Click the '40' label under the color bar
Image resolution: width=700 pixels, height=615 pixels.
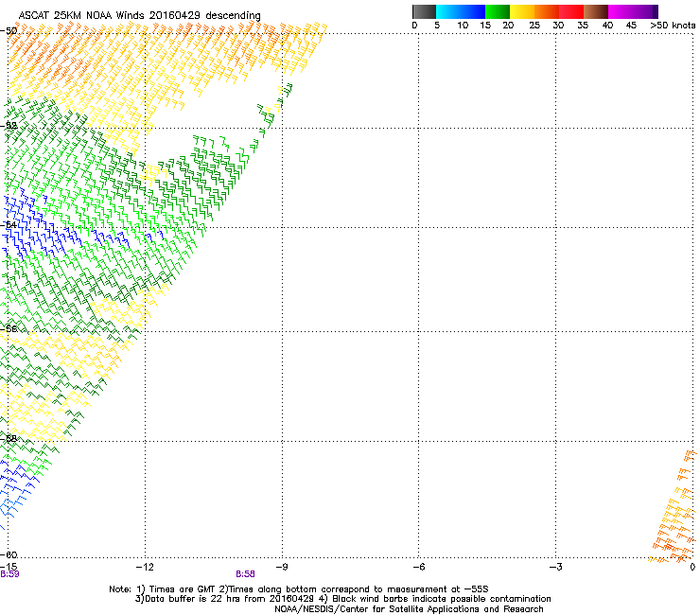[607, 26]
